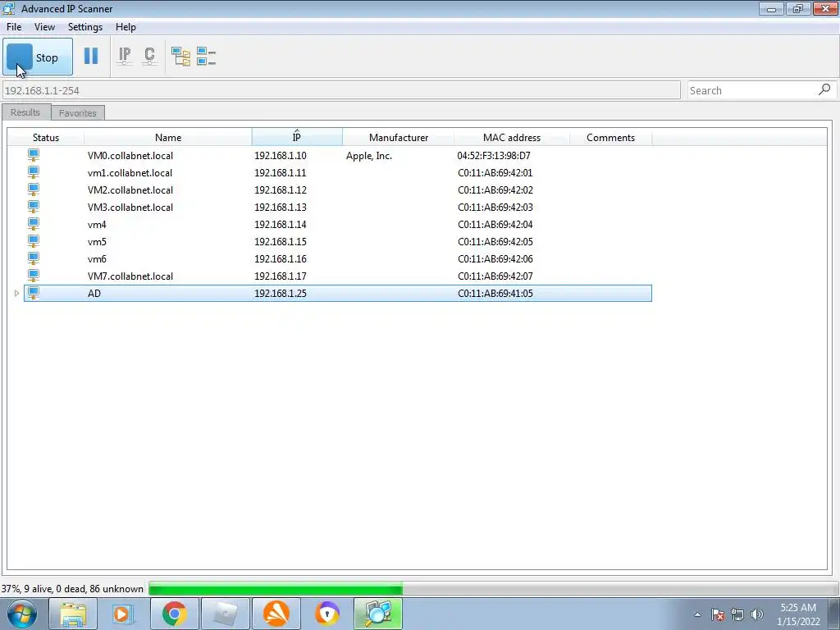Pause the scan with the pause icon
Screen dimensions: 840x630
[91, 56]
